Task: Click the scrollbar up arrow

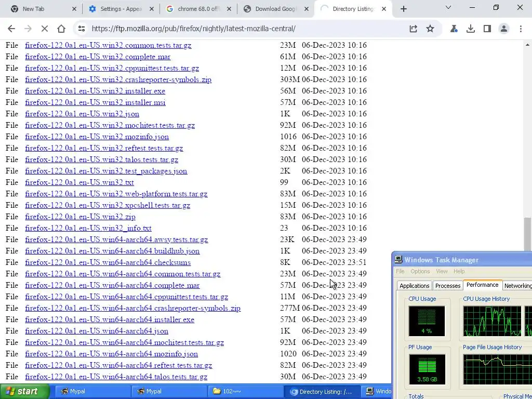Action: click(x=527, y=45)
